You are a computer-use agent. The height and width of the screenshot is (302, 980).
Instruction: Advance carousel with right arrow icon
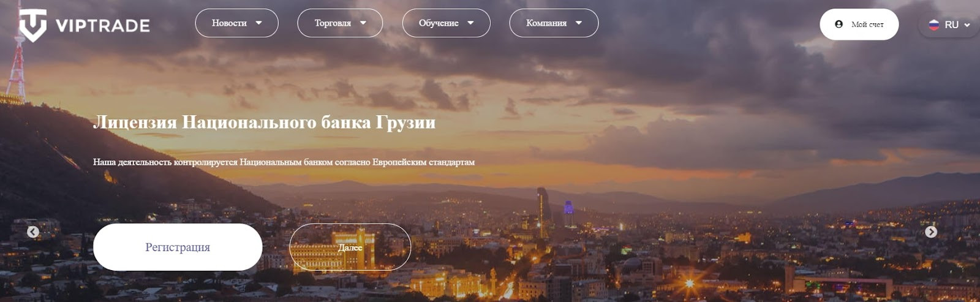coord(931,232)
